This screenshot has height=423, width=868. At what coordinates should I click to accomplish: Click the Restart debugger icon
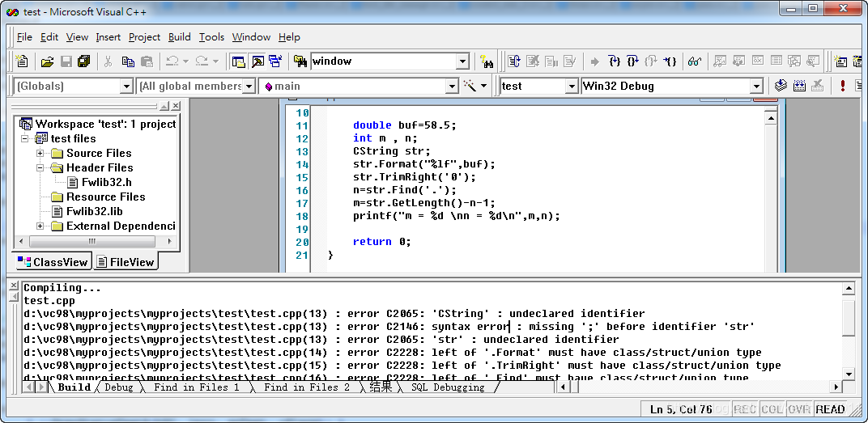[514, 61]
